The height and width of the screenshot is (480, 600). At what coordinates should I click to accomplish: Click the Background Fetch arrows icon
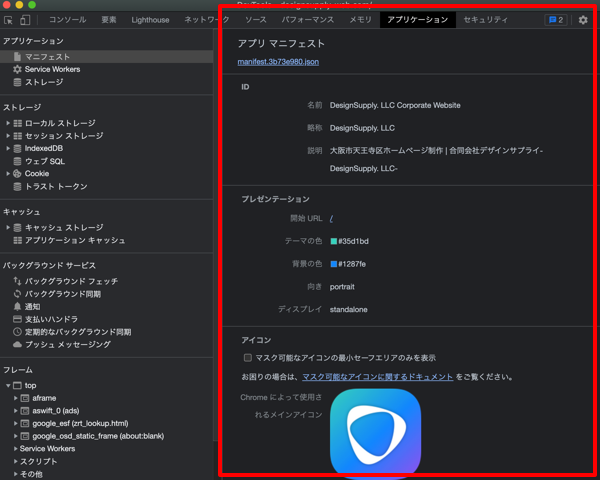(17, 281)
